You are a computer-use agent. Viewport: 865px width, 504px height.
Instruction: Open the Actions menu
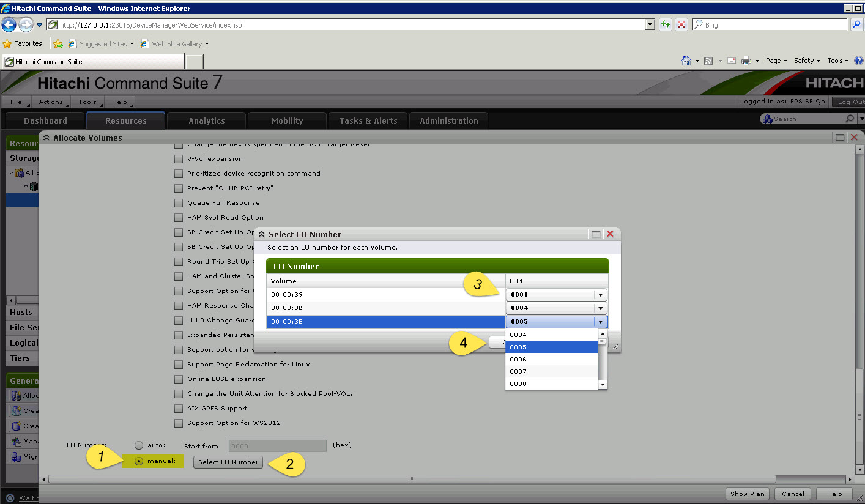tap(51, 102)
